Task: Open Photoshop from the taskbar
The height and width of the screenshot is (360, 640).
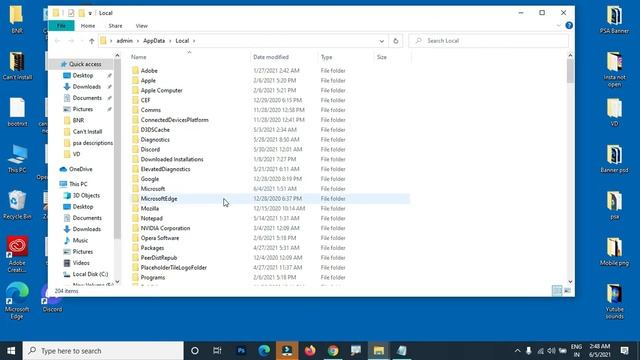Action: (241, 351)
